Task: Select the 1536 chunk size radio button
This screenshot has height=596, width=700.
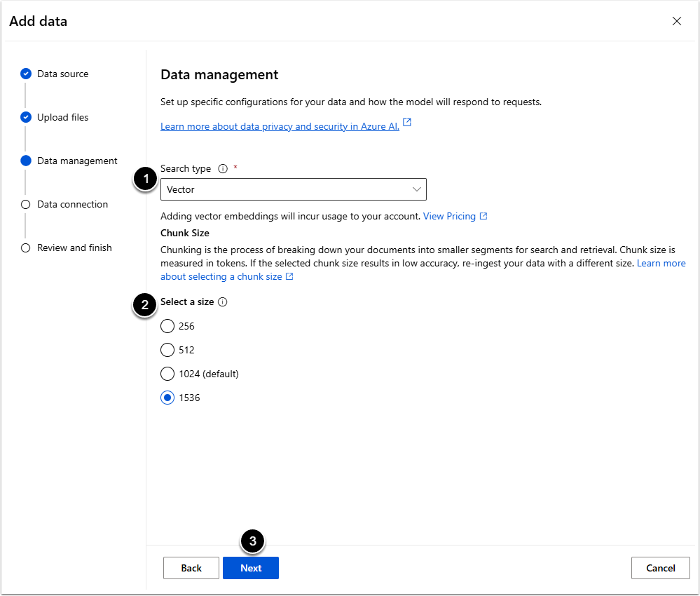Action: pyautogui.click(x=167, y=398)
